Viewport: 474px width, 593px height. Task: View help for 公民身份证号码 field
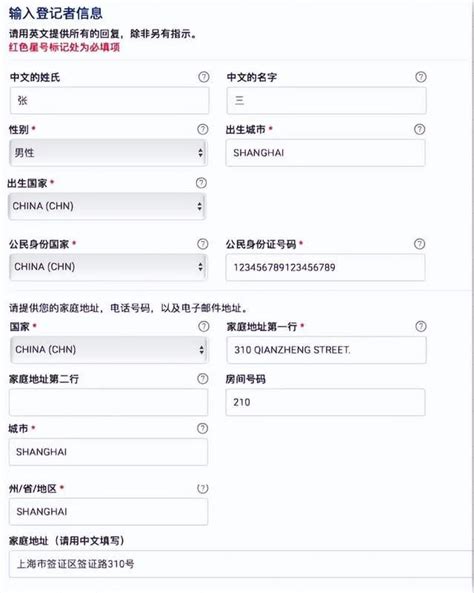click(420, 244)
